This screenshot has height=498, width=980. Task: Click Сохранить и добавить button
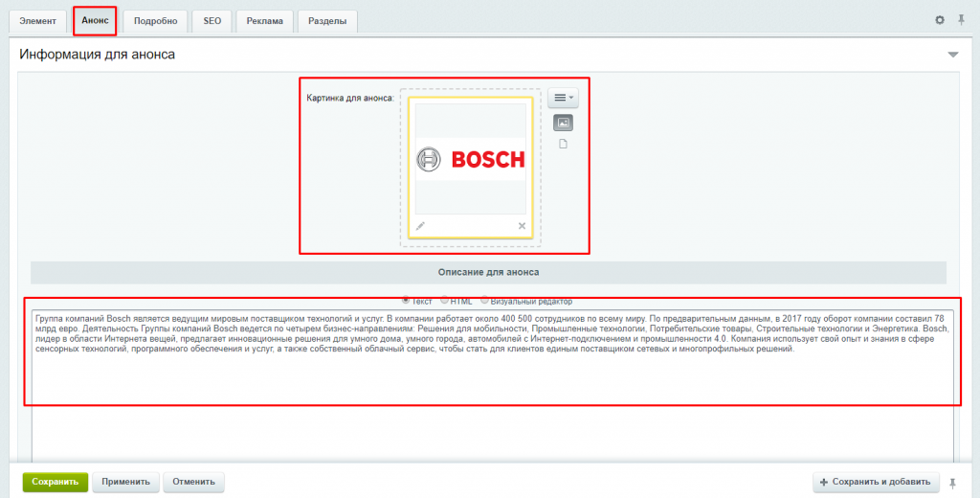[876, 482]
